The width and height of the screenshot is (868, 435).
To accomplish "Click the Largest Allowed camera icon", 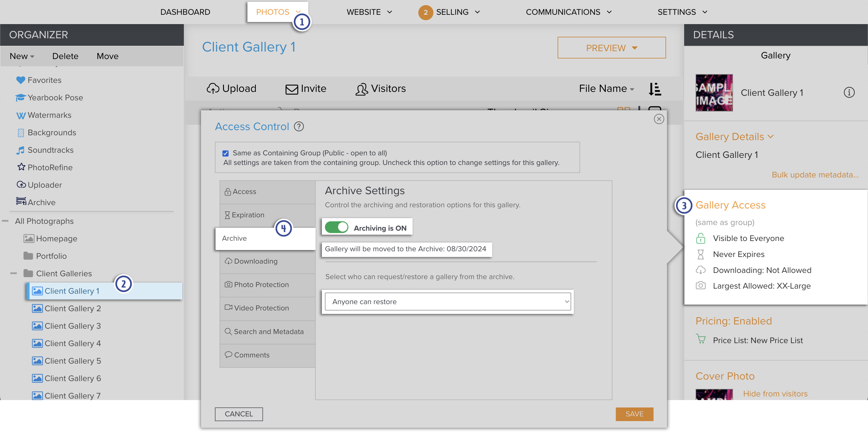I will [700, 286].
